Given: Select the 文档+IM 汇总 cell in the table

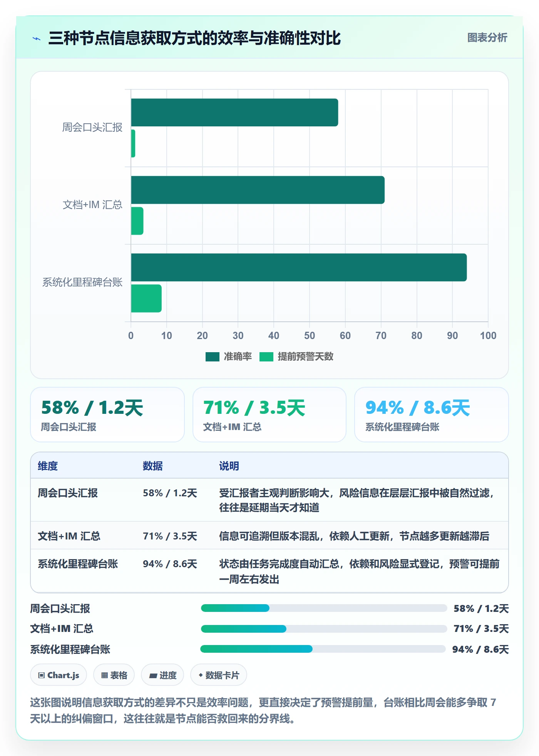Looking at the screenshot, I should 69,536.
